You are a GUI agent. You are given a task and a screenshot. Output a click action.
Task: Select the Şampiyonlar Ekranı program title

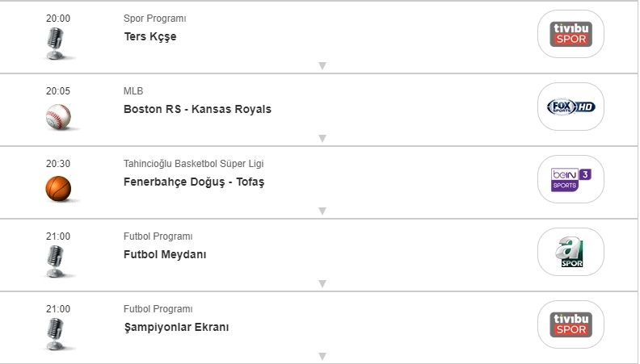pos(176,327)
